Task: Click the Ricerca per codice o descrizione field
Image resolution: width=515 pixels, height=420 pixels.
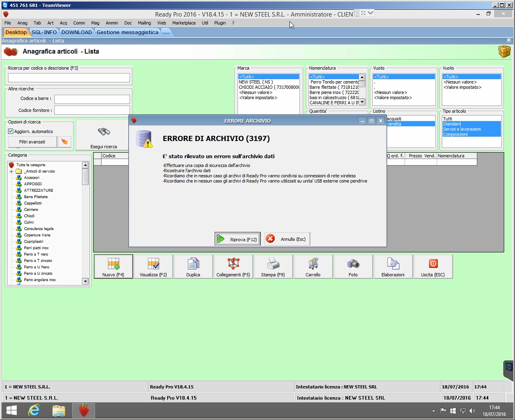Action: pyautogui.click(x=69, y=77)
